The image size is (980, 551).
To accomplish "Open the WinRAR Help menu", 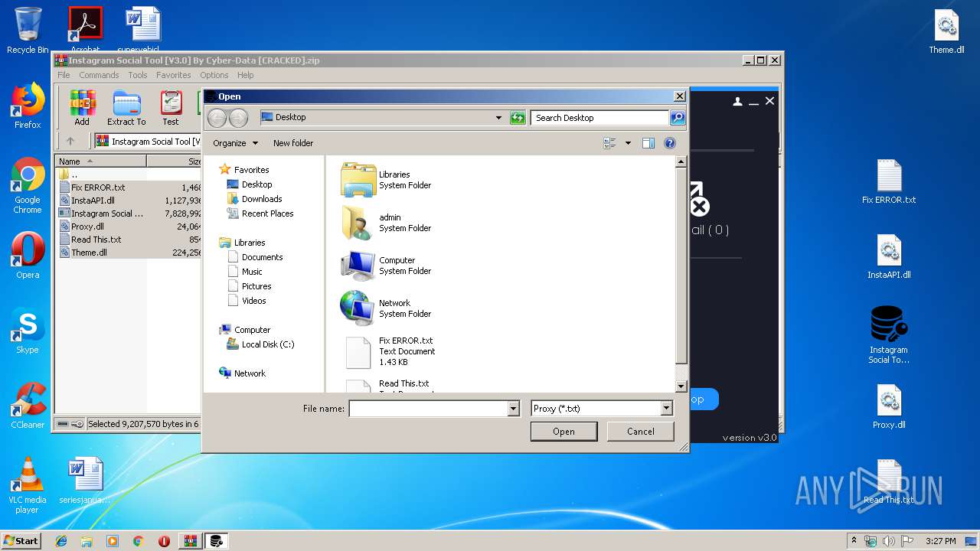I will pyautogui.click(x=245, y=75).
